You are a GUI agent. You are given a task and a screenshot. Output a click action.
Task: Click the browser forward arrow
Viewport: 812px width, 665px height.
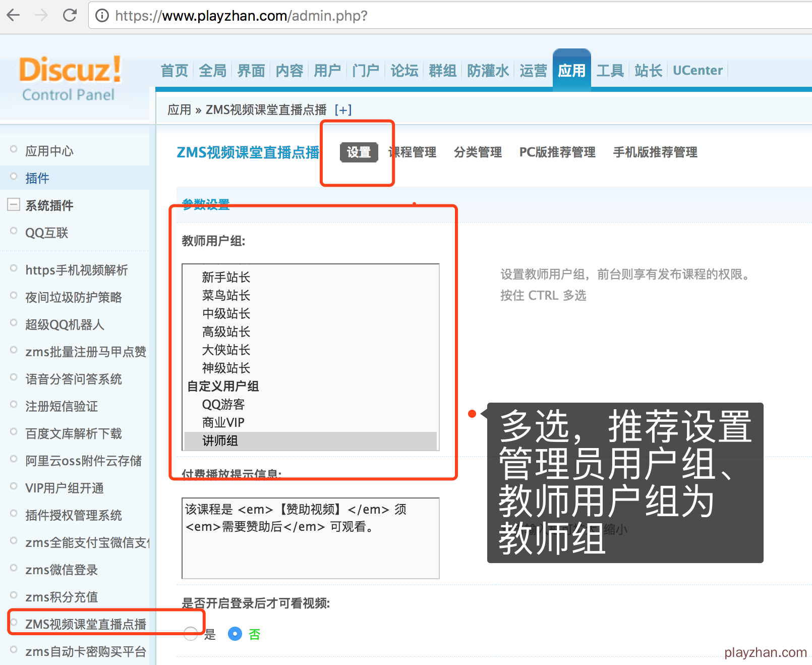tap(41, 16)
